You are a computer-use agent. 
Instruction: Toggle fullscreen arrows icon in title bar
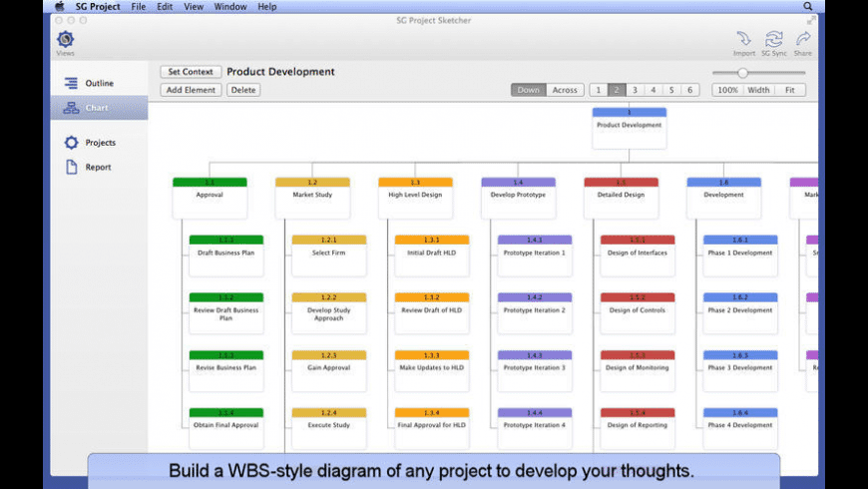click(x=811, y=20)
